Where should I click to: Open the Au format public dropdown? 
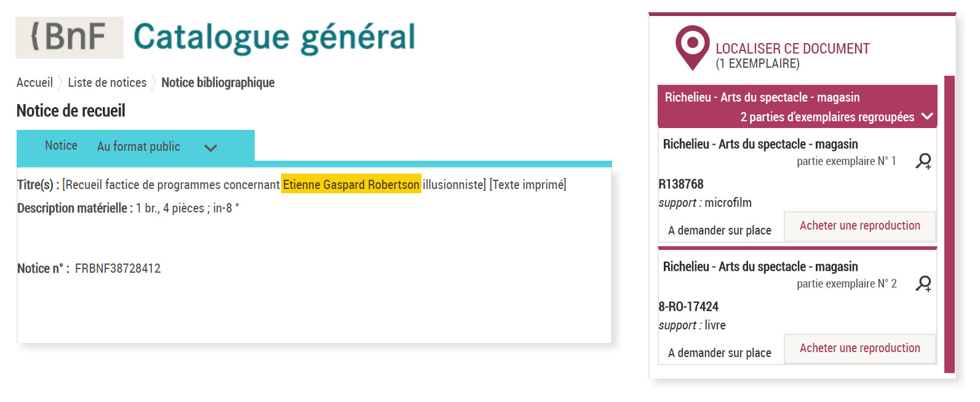[x=138, y=147]
